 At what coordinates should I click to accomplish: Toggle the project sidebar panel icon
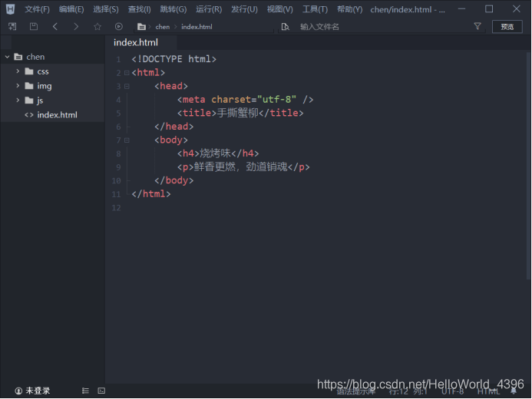[x=12, y=26]
